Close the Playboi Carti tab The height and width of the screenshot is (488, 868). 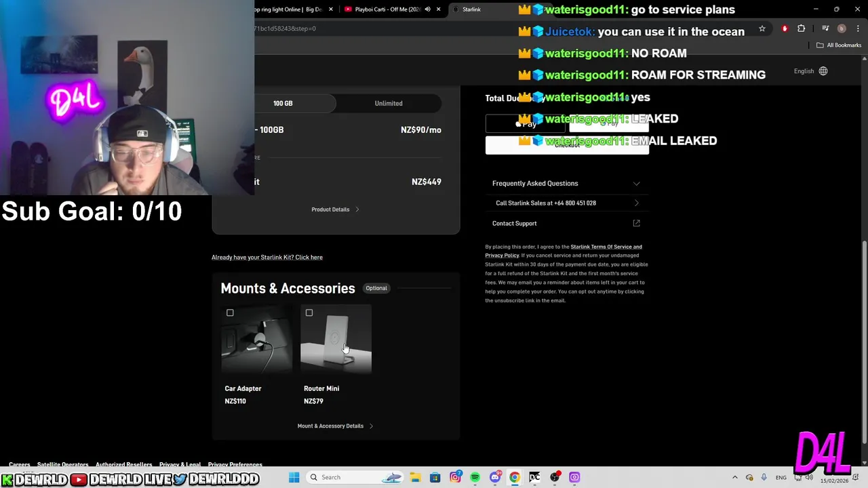click(x=439, y=9)
